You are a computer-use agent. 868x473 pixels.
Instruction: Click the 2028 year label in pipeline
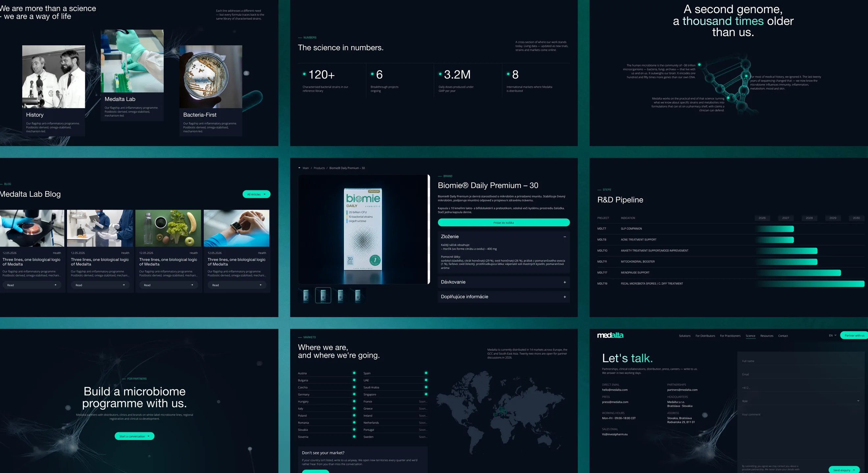[x=809, y=218]
